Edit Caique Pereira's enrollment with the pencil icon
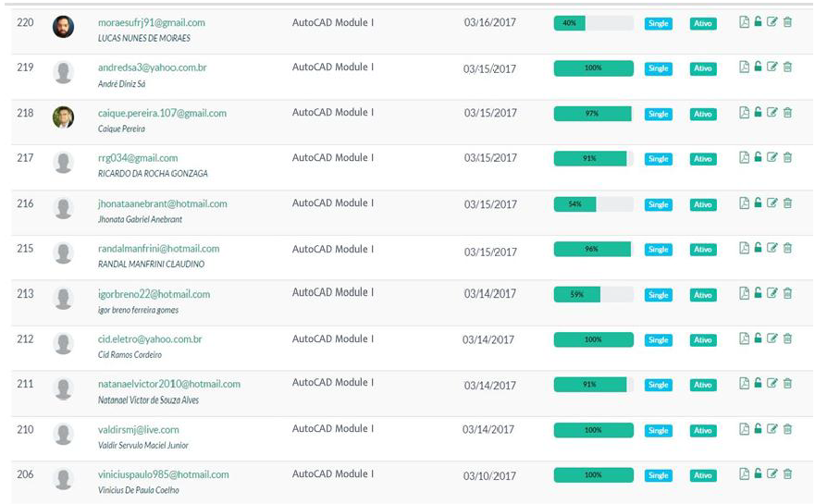The width and height of the screenshot is (815, 504). 772,113
